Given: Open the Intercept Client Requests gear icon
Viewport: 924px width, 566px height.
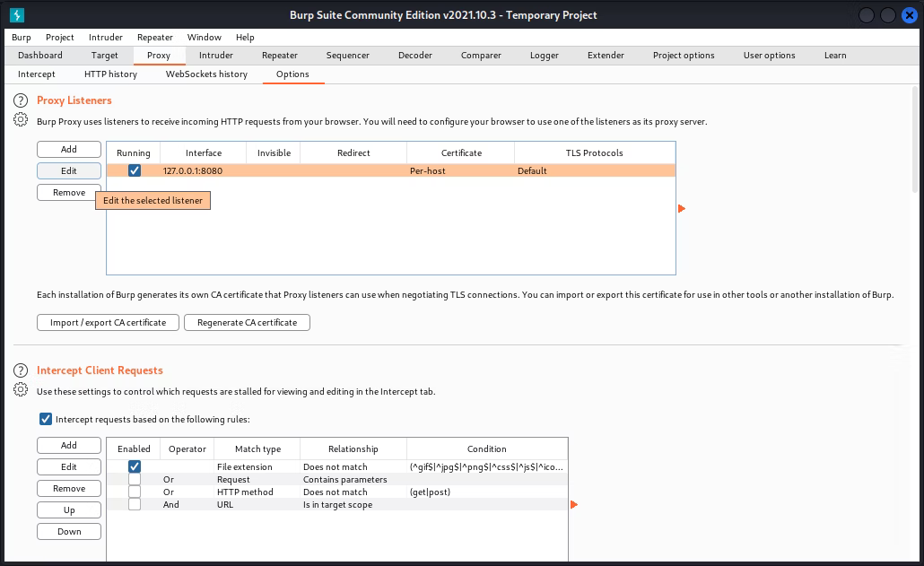Looking at the screenshot, I should [x=21, y=389].
